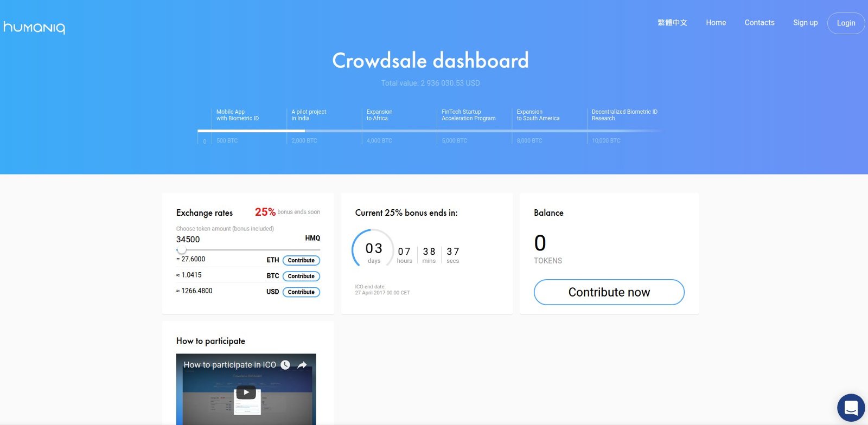Click the Decentralized Biometric ID Research milestone

coord(624,115)
